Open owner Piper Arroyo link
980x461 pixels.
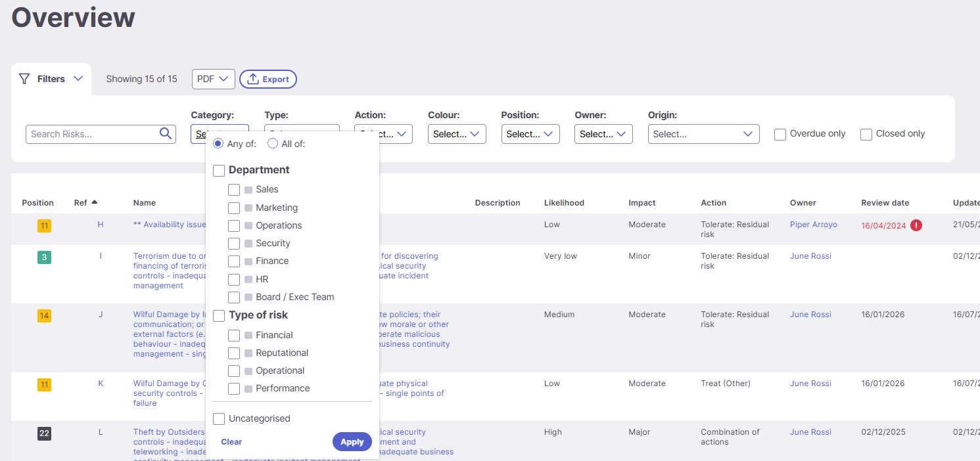pos(814,225)
